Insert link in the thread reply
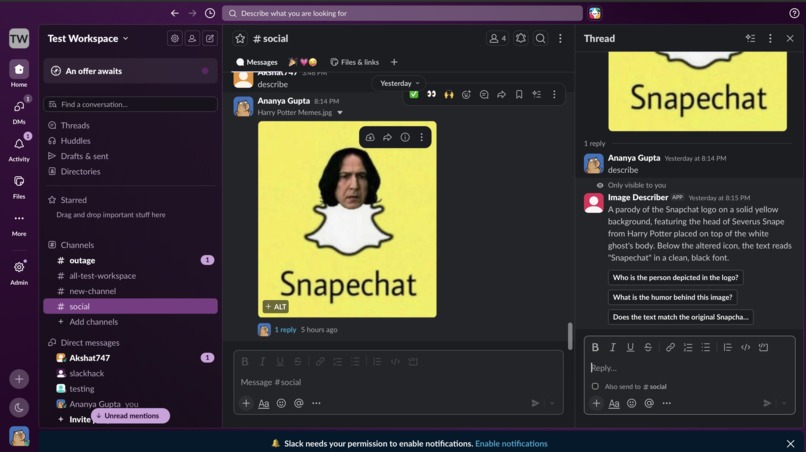The height and width of the screenshot is (452, 806). (670, 347)
